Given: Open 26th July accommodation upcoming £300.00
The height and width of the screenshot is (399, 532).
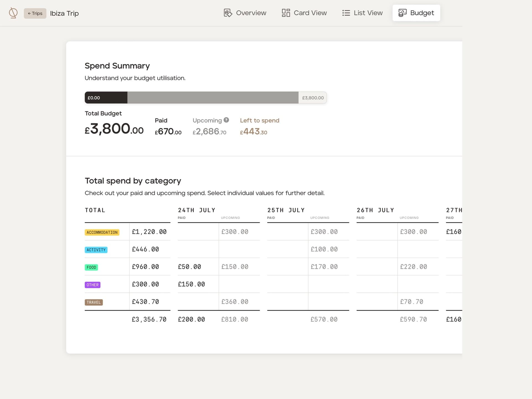Looking at the screenshot, I should 413,232.
